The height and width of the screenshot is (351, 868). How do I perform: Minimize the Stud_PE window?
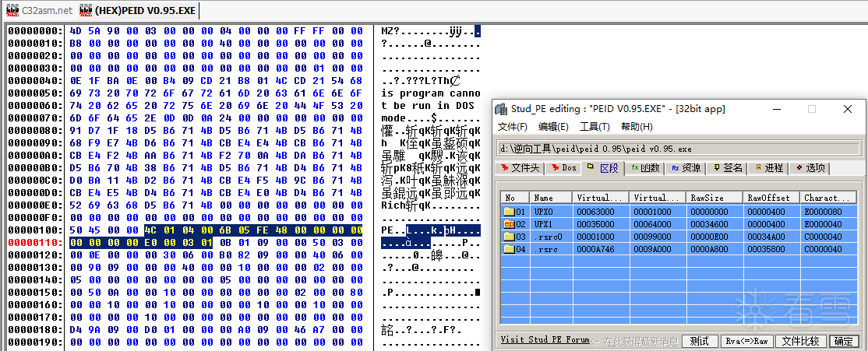pos(777,109)
